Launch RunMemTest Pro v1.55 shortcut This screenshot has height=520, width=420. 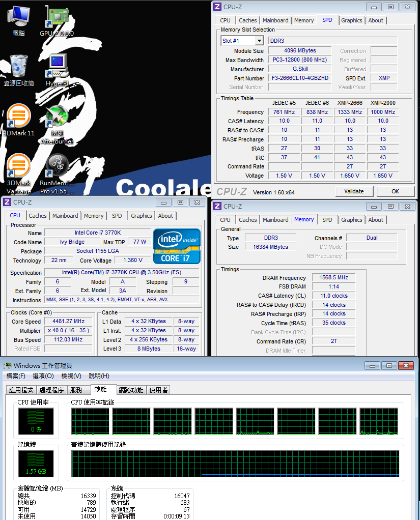click(x=57, y=174)
